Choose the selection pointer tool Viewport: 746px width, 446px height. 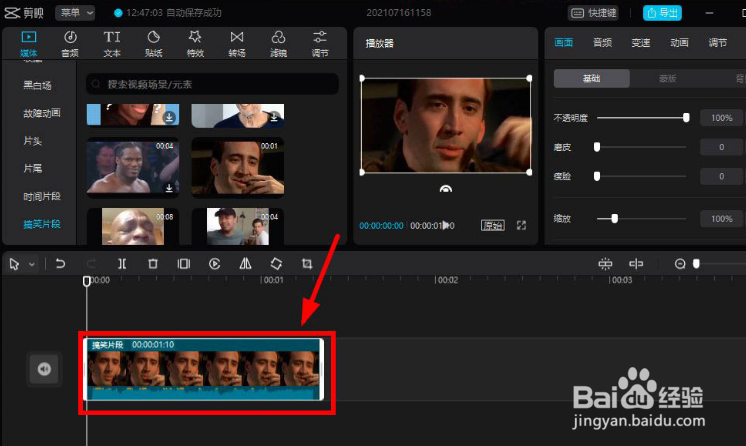coord(14,264)
